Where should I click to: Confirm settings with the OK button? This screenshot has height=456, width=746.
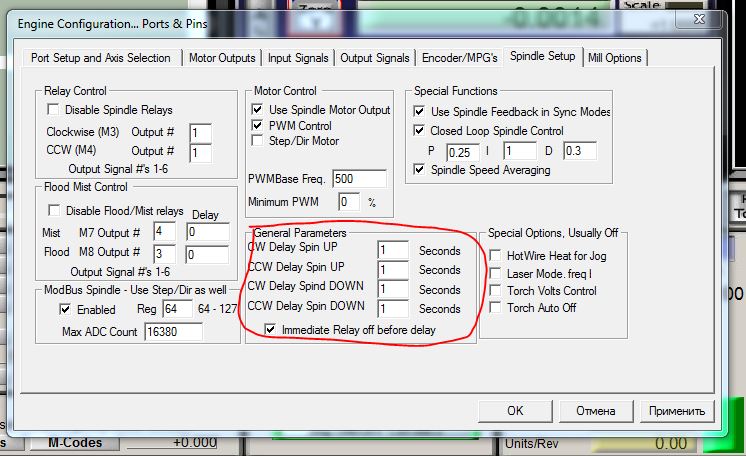point(515,411)
